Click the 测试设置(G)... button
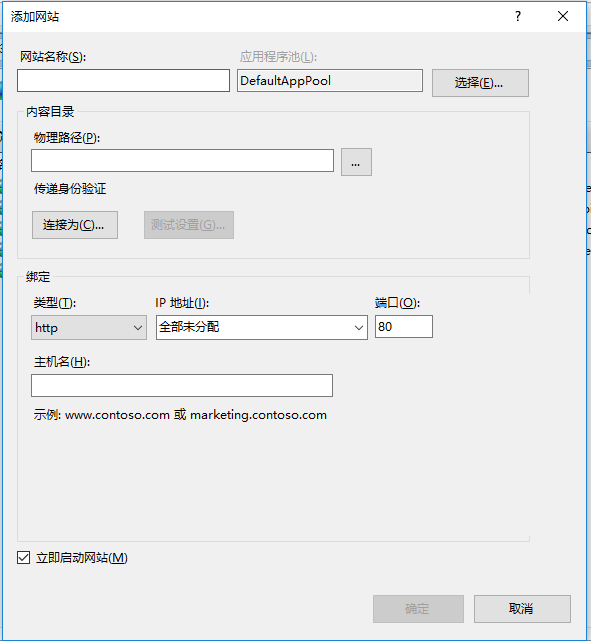 (189, 225)
